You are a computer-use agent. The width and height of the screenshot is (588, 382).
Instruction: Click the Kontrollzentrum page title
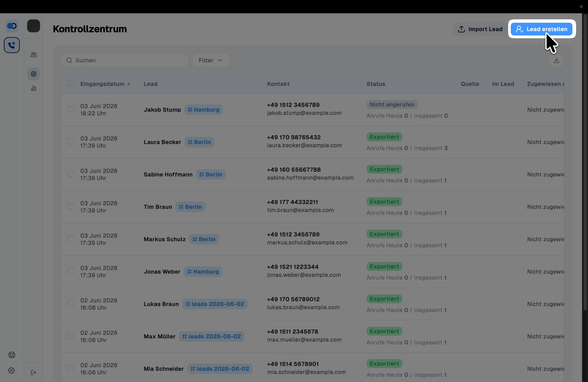[x=90, y=29]
